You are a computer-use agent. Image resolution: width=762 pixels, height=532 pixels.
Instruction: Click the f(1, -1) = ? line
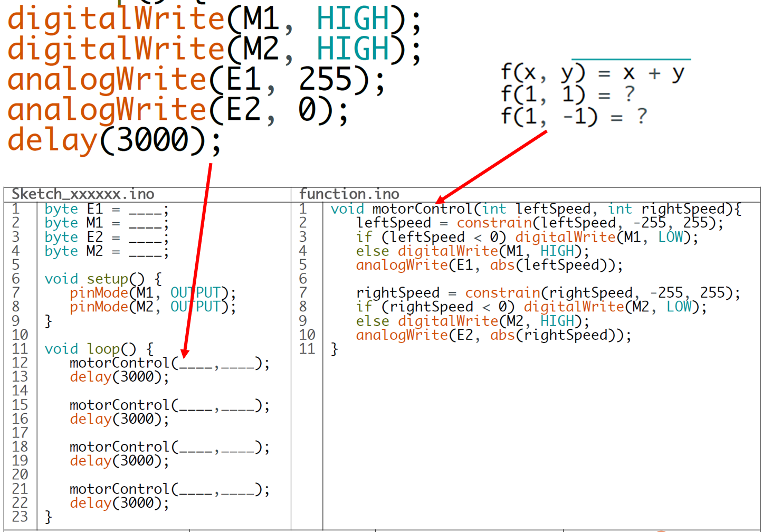(573, 116)
